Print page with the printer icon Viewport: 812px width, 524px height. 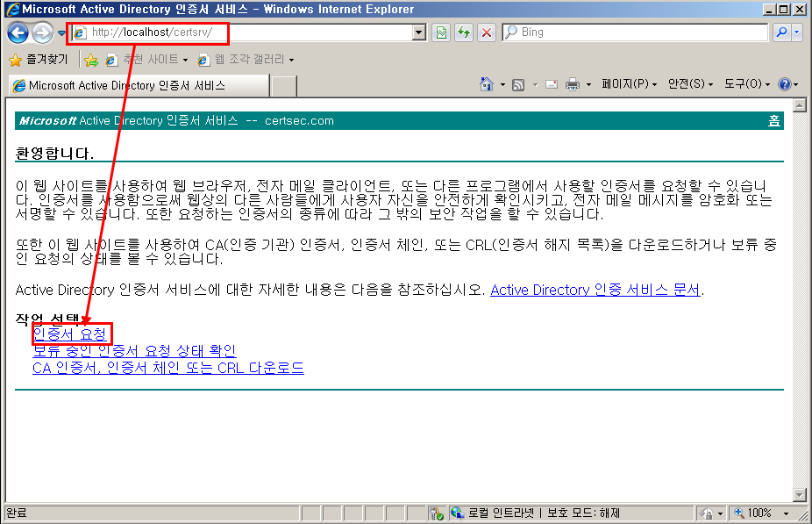tap(573, 84)
